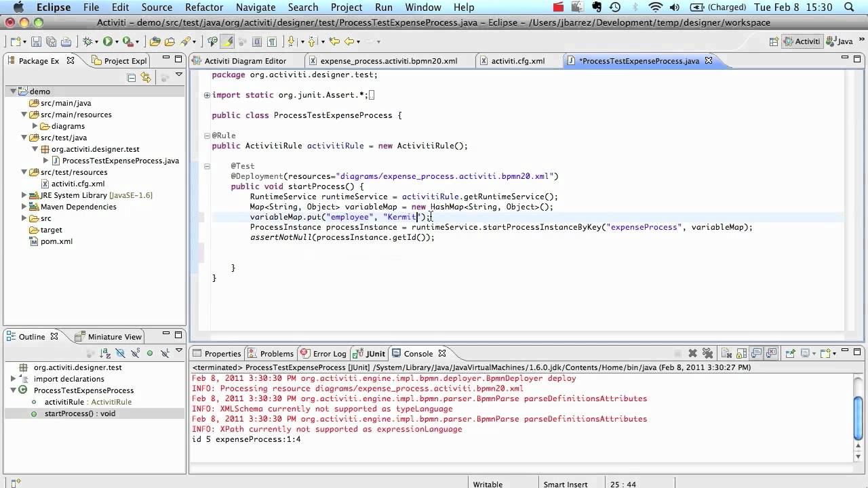
Task: Open the Project menu
Action: point(347,7)
